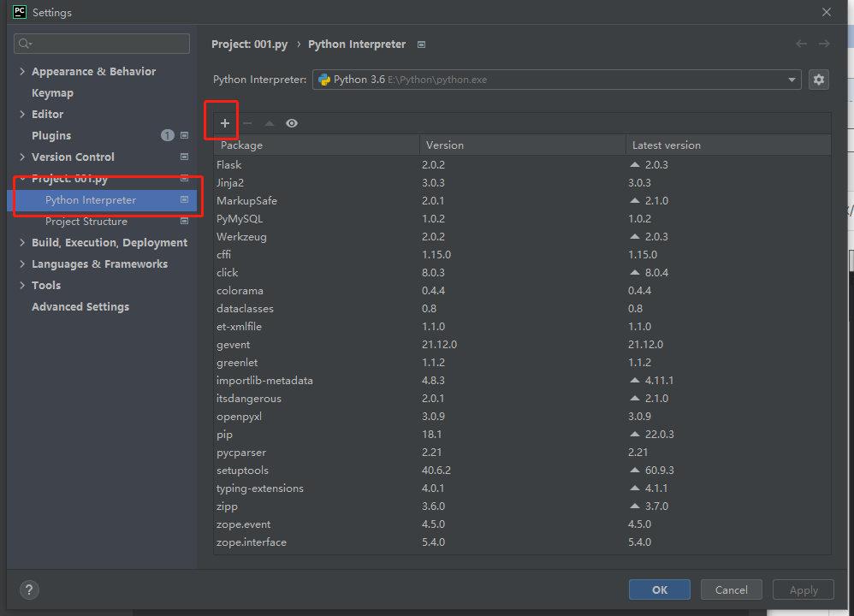Viewport: 854px width, 616px height.
Task: Click the upgrade package triangle icon
Action: point(270,123)
